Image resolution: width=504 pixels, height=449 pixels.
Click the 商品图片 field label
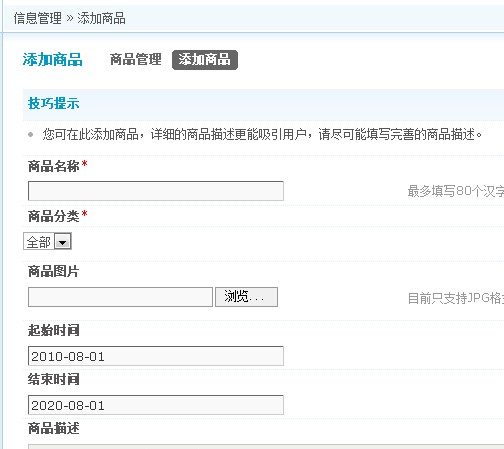coord(54,271)
